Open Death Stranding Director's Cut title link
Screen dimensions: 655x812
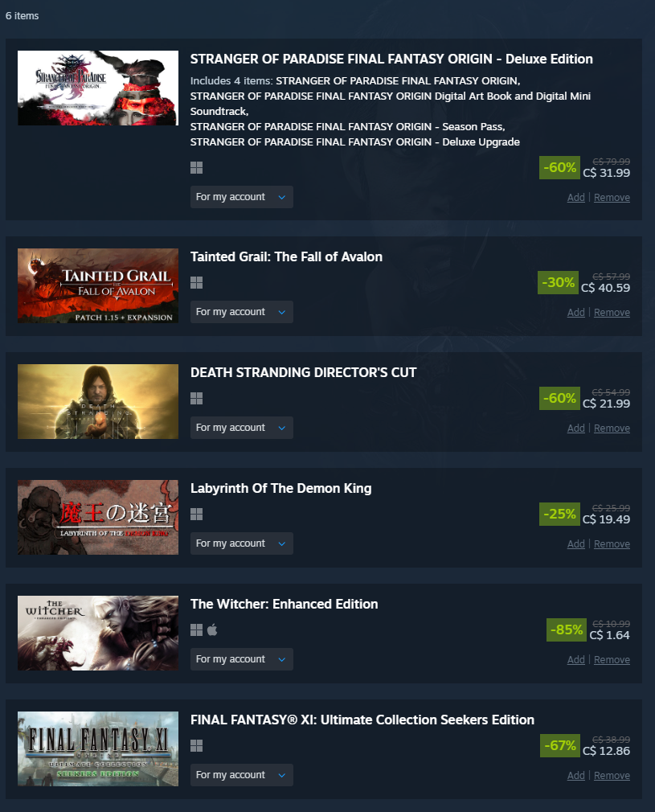(304, 373)
